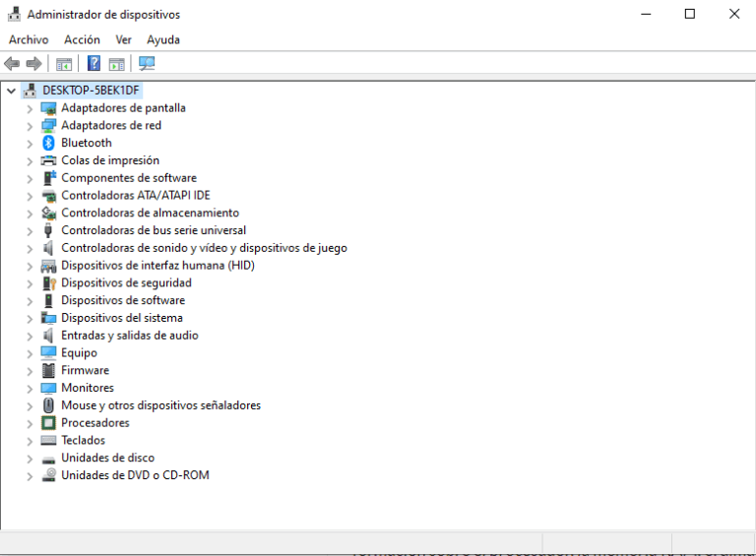Click the Bluetooth category icon
The height and width of the screenshot is (556, 756).
48,143
